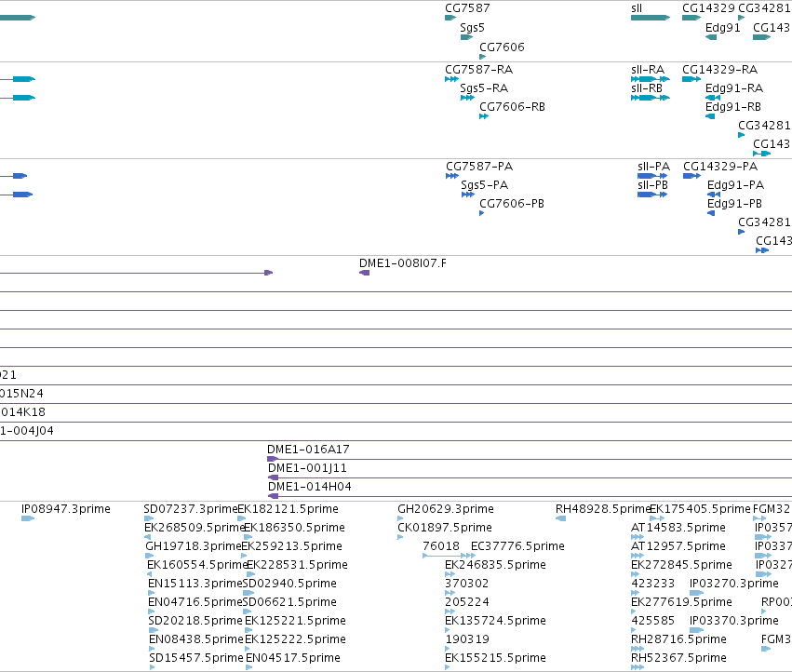The image size is (792, 672).
Task: Select the IP03270.3prime EST label
Action: (734, 584)
